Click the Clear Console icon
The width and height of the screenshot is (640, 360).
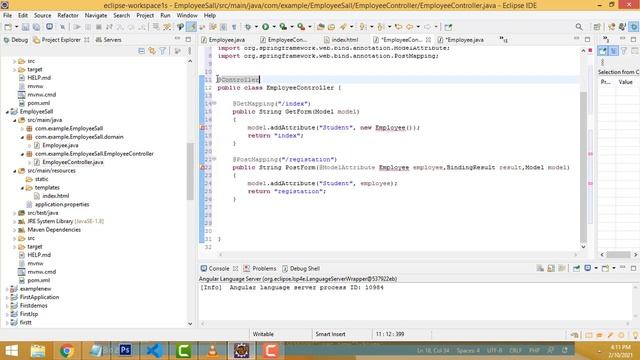click(x=540, y=268)
